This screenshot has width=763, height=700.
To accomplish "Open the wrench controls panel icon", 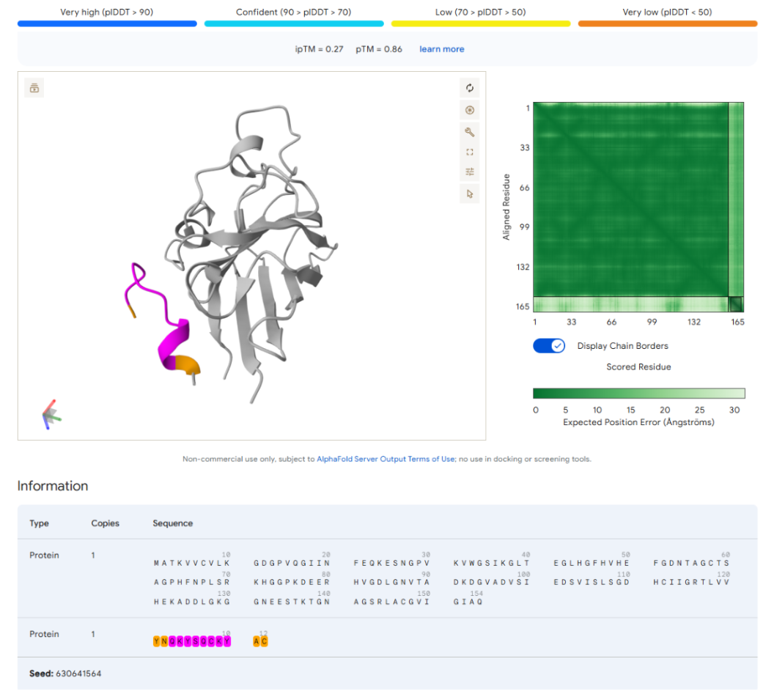I will pos(469,132).
